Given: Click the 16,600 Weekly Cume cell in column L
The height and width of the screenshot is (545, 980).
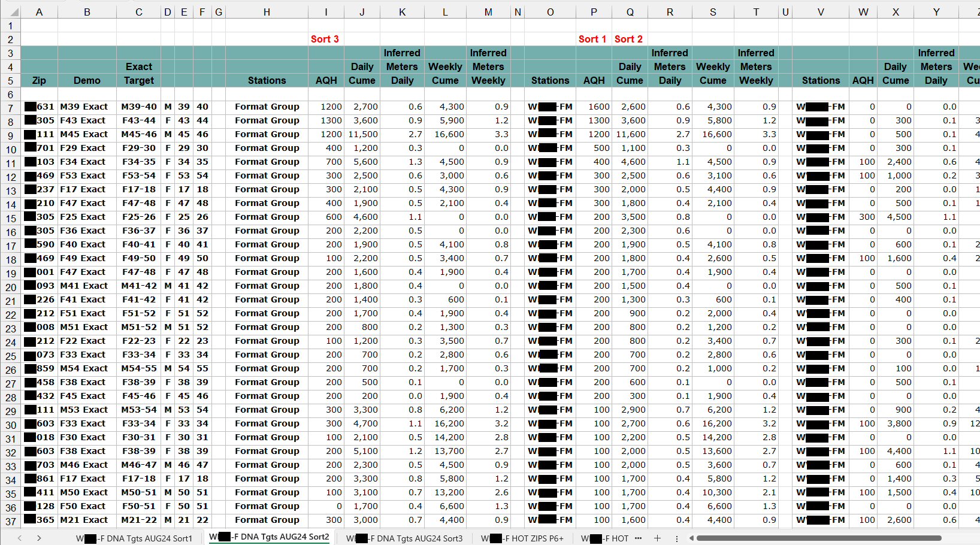Looking at the screenshot, I should 445,134.
